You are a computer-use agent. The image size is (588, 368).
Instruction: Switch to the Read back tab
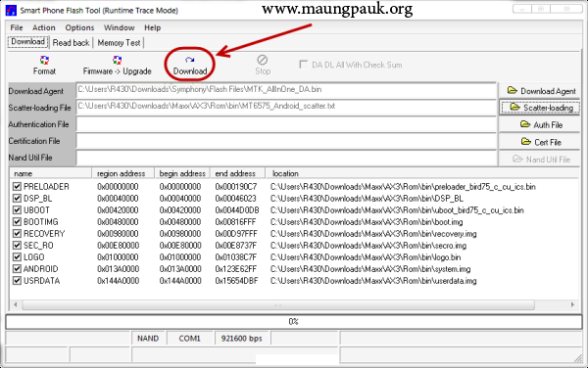[71, 43]
